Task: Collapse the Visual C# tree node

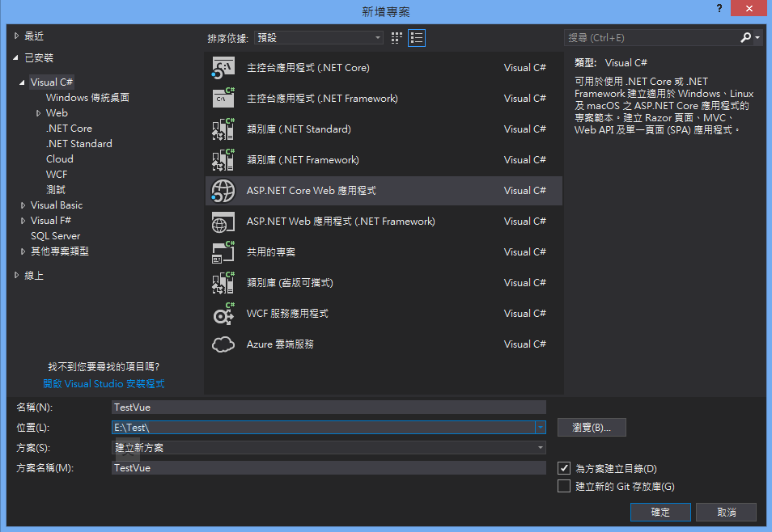Action: [x=22, y=82]
